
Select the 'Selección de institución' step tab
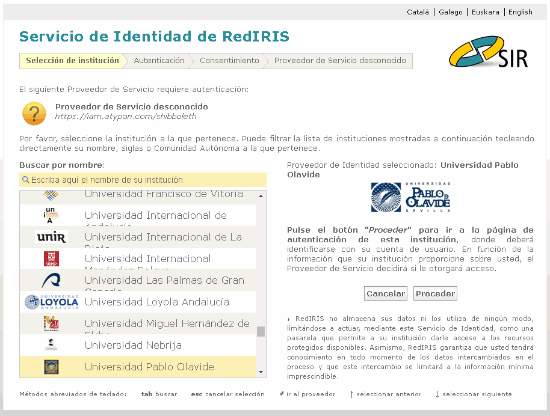72,61
